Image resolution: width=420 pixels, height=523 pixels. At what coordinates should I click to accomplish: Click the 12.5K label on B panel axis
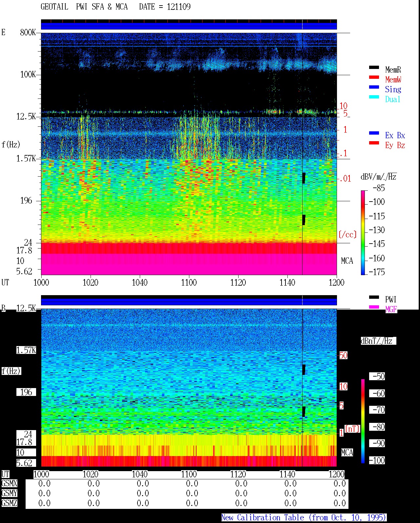tap(26, 308)
